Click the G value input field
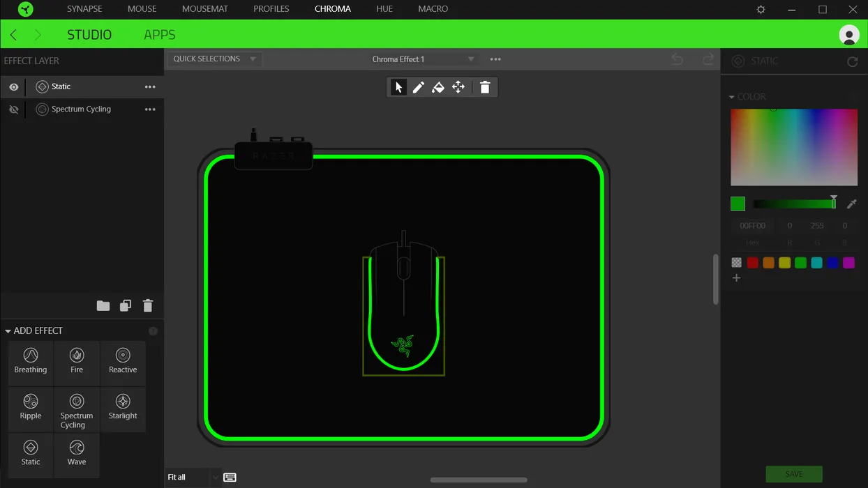The height and width of the screenshot is (488, 868). click(817, 226)
